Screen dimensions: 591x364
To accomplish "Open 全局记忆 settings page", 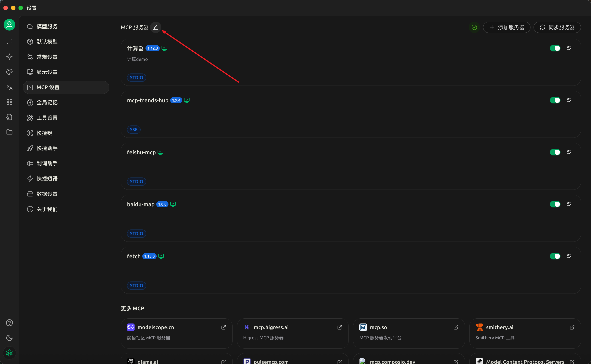I will point(66,102).
